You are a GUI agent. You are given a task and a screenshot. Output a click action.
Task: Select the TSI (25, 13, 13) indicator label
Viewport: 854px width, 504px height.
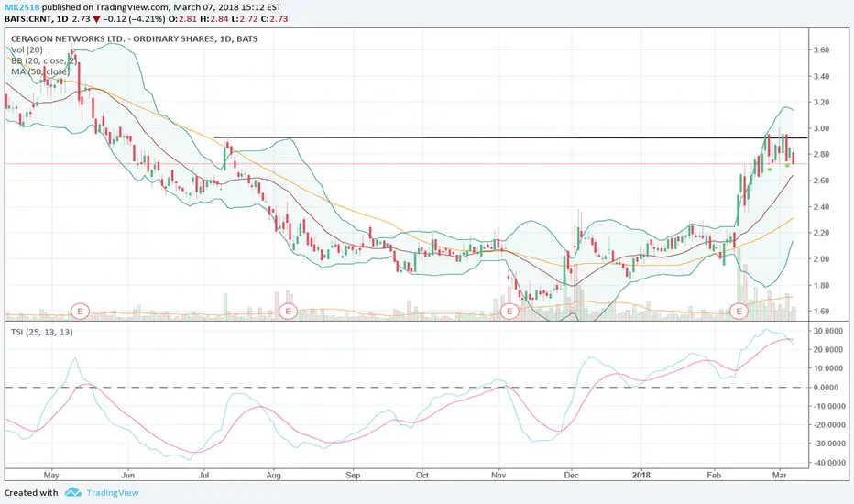(x=42, y=332)
